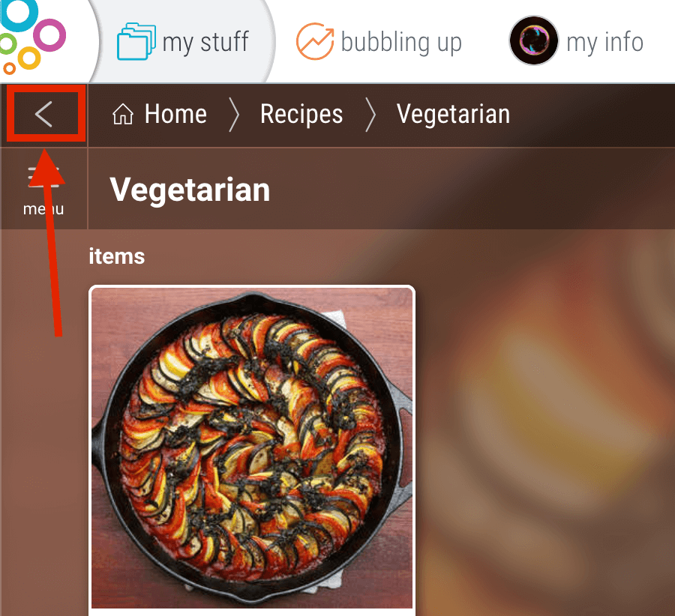
Task: Click the chevron between Home and Recipes
Action: 234,115
